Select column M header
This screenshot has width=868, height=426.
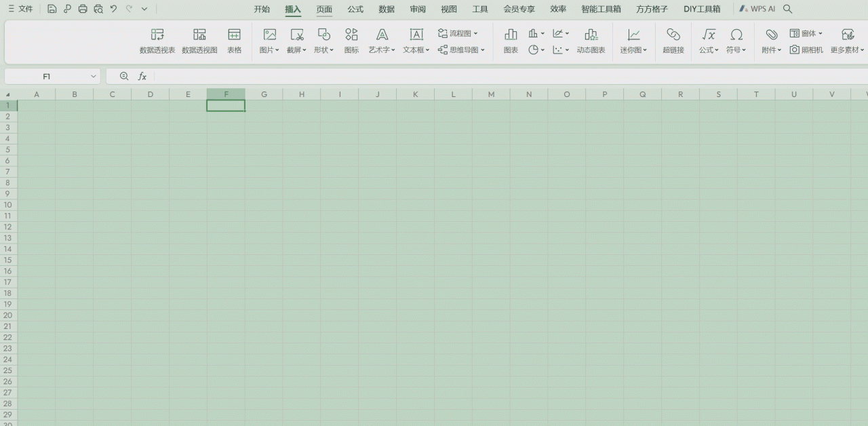[x=491, y=94]
